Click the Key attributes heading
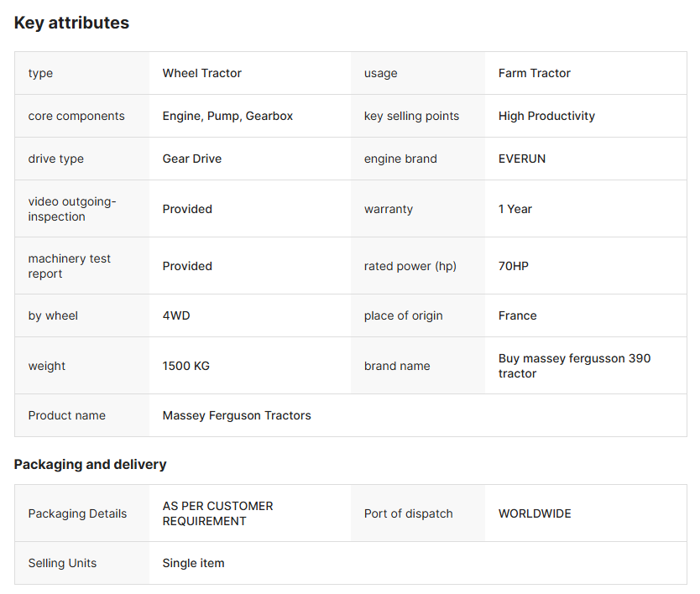 coord(71,23)
